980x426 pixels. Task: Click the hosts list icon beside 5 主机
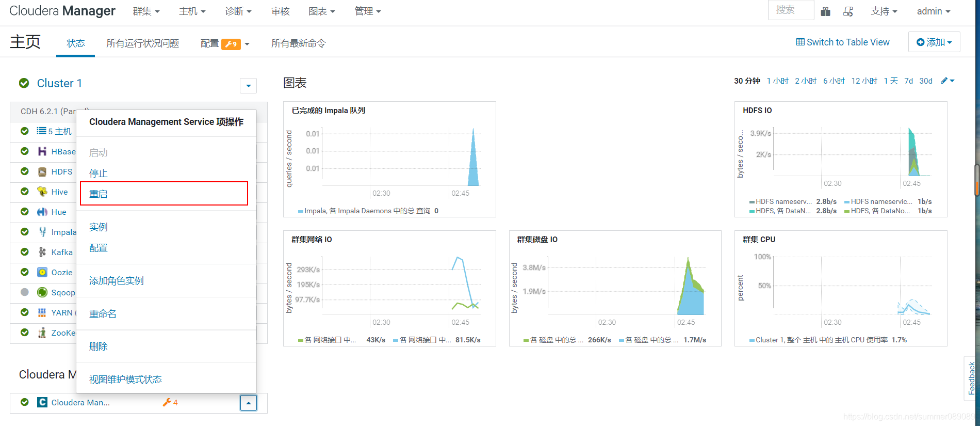(41, 131)
